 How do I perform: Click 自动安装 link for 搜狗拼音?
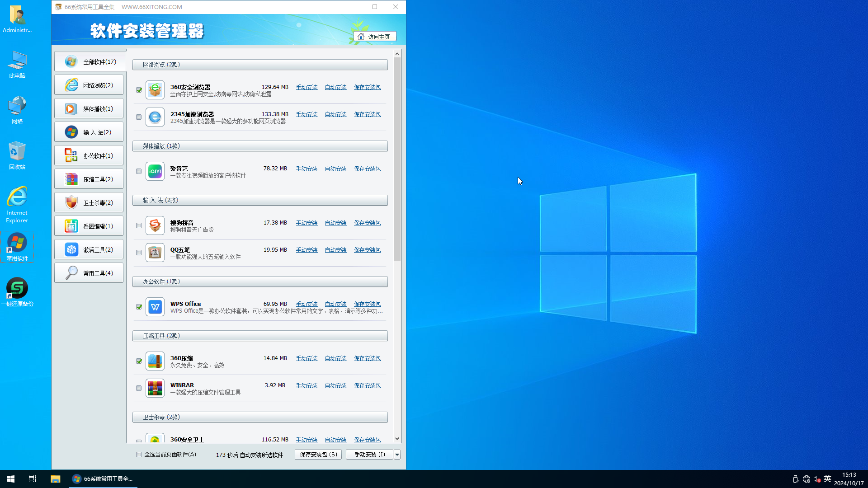pos(335,223)
